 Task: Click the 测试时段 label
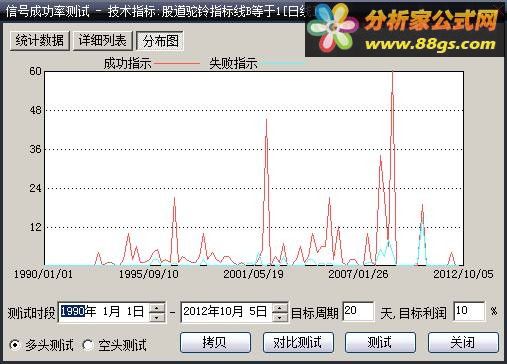click(31, 313)
